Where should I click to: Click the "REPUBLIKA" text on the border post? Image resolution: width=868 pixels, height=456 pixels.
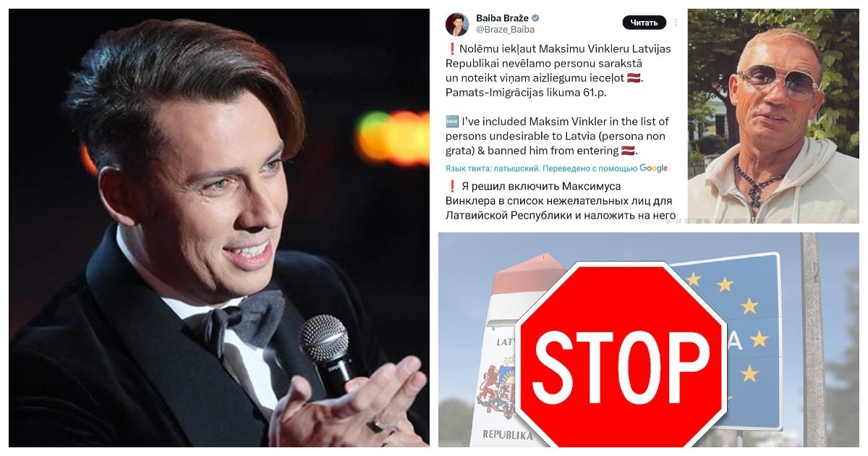click(506, 436)
